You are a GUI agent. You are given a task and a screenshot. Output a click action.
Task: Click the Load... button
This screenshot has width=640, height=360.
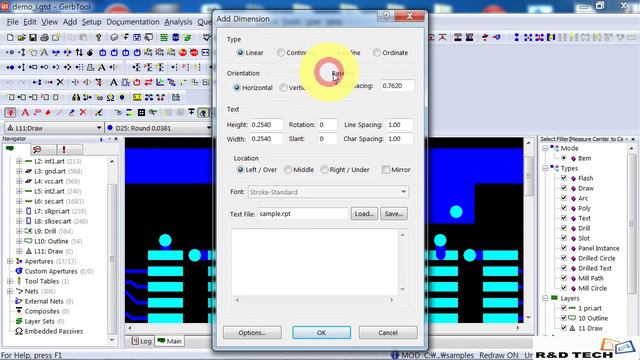(364, 213)
